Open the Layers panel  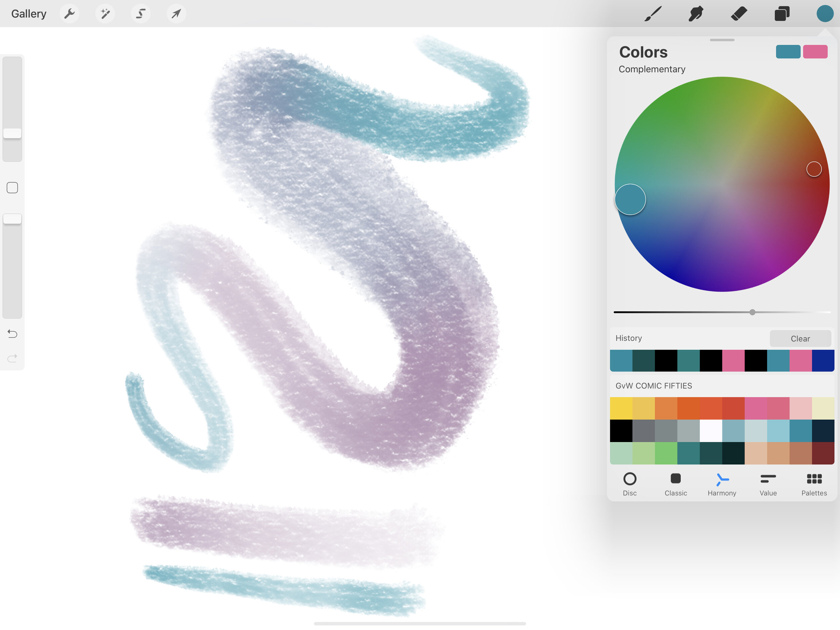(x=782, y=14)
